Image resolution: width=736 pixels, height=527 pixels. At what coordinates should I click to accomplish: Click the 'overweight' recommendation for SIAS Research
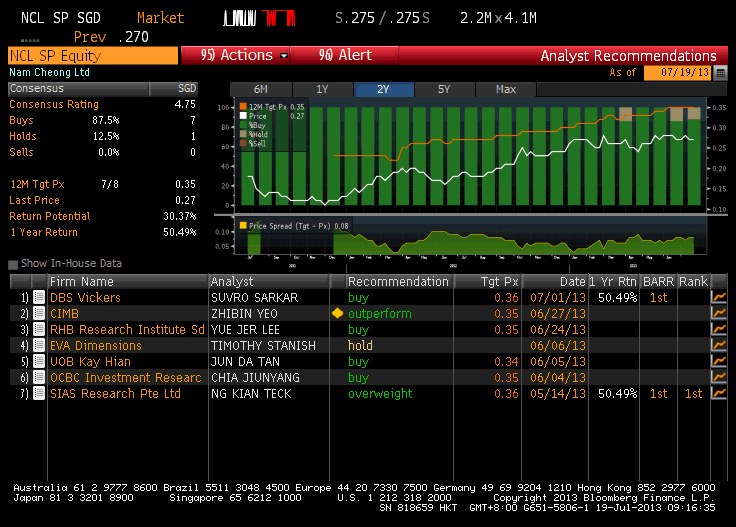click(x=380, y=393)
